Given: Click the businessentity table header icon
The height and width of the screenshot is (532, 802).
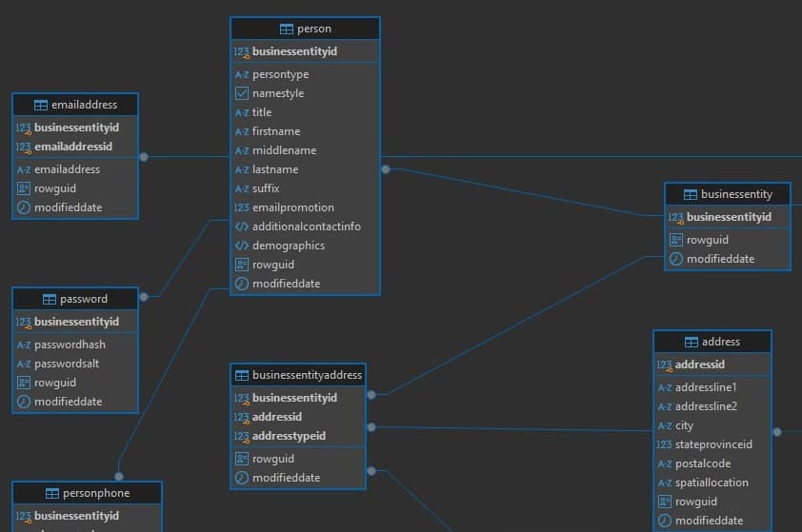Looking at the screenshot, I should click(x=691, y=194).
